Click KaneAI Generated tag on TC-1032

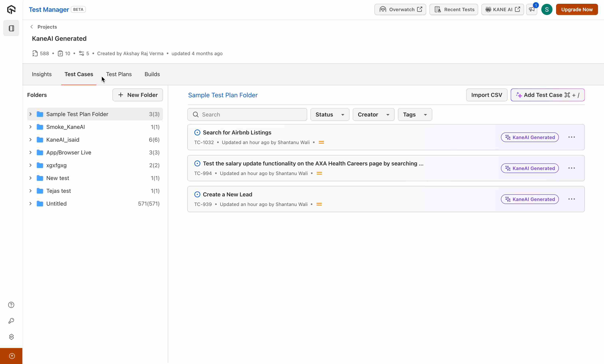530,137
